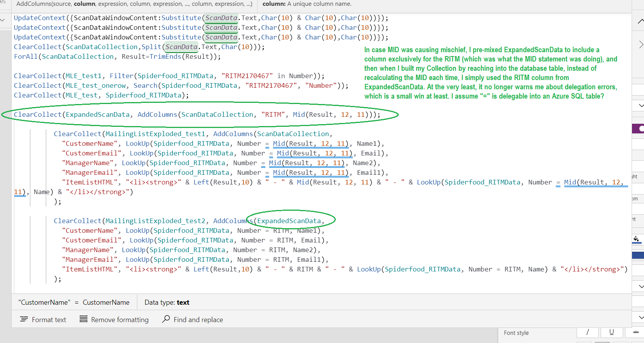Viewport: 644px width, 343px height.
Task: Open the Format text option
Action: pyautogui.click(x=43, y=319)
